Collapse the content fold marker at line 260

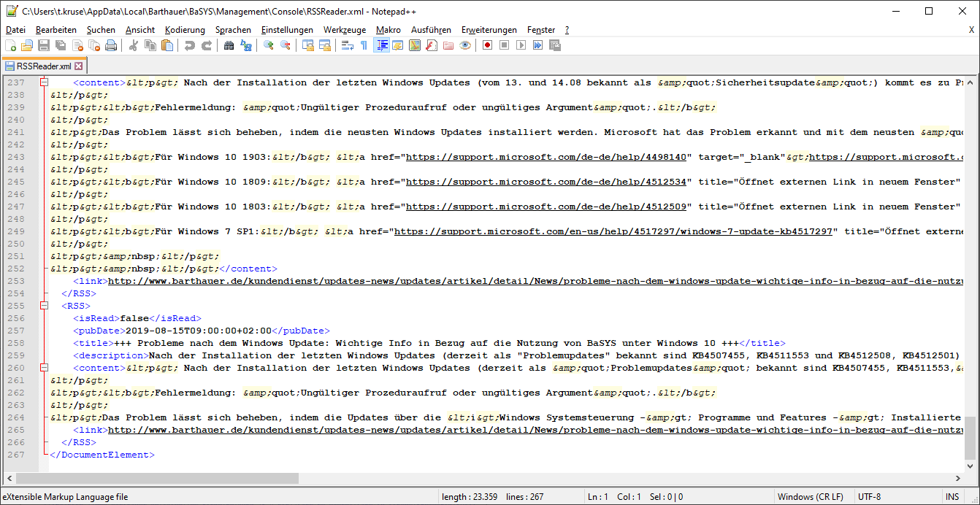[44, 368]
